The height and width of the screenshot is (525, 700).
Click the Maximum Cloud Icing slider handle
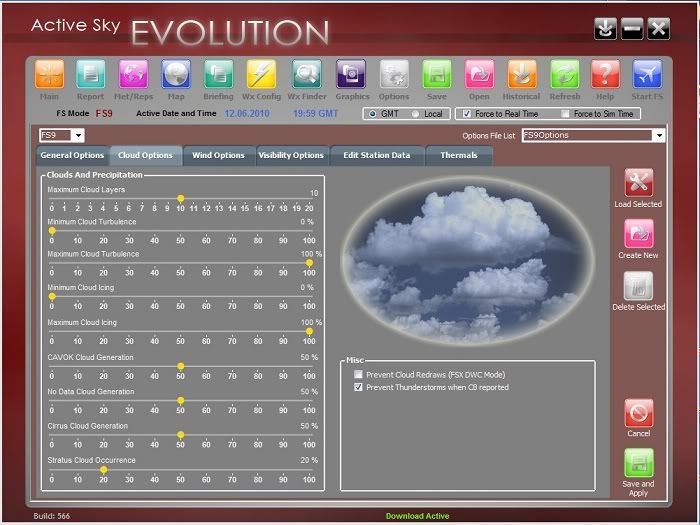pyautogui.click(x=309, y=331)
